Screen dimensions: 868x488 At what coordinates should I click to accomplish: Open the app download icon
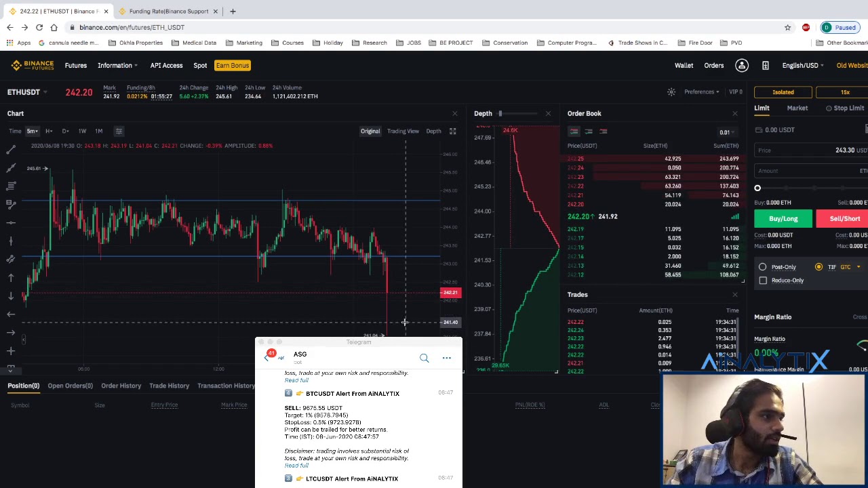(x=766, y=65)
